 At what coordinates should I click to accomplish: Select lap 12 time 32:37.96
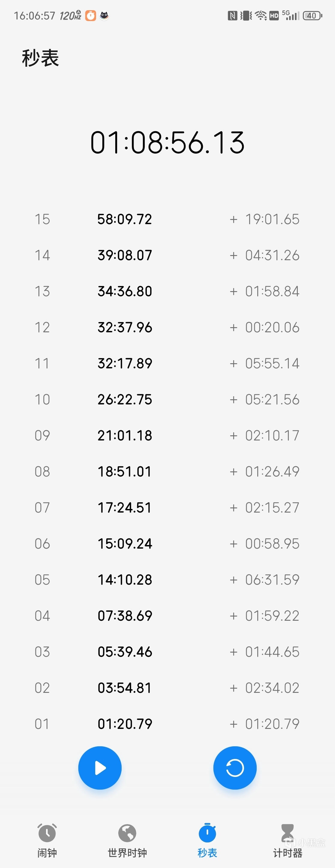[125, 327]
